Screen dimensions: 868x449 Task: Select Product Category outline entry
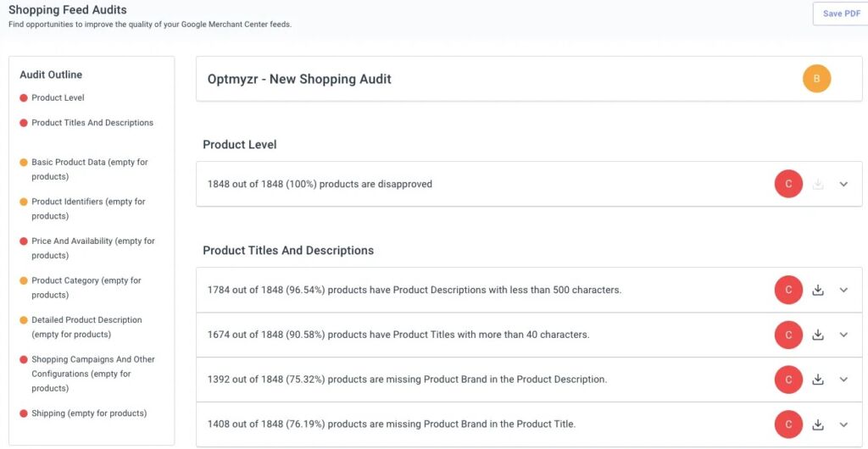coord(86,287)
